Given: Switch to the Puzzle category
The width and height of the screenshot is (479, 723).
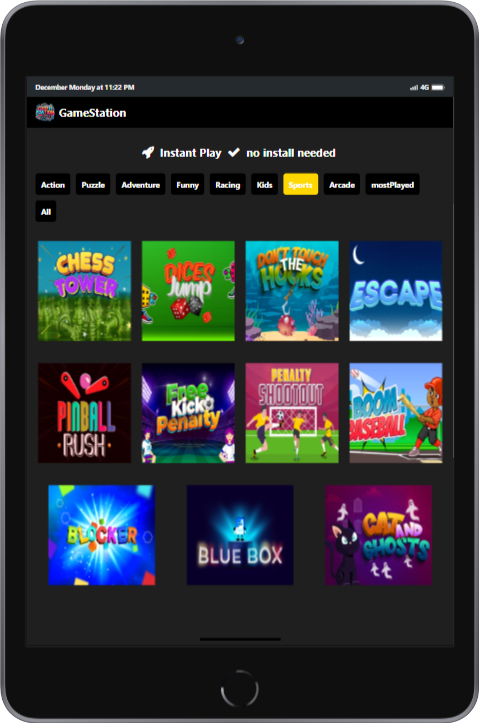Looking at the screenshot, I should pos(93,184).
